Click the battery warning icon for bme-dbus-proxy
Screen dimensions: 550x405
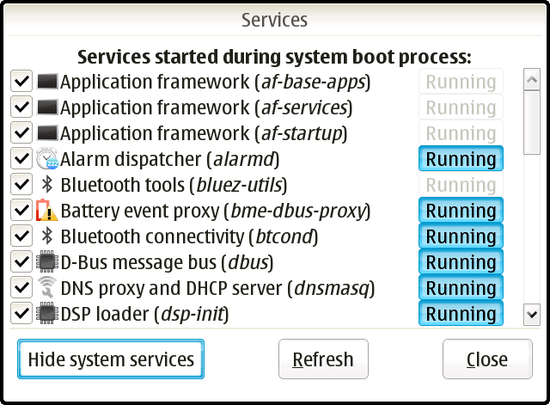click(x=47, y=210)
